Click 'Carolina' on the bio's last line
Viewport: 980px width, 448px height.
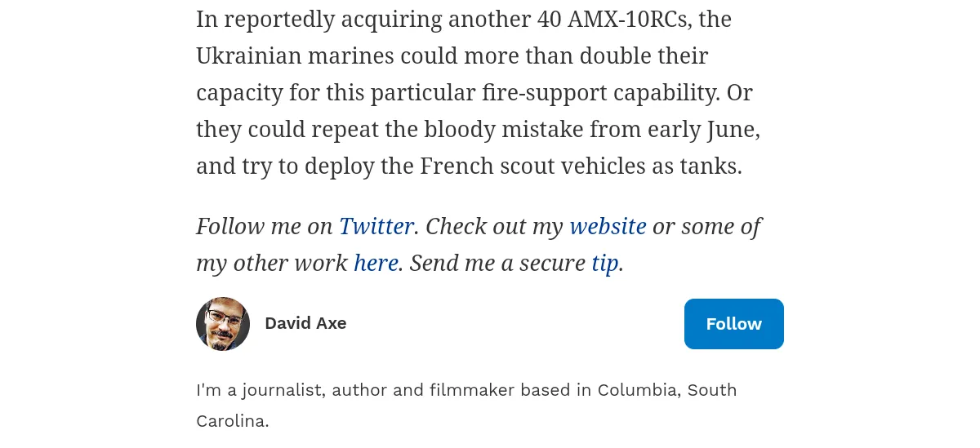tap(230, 421)
